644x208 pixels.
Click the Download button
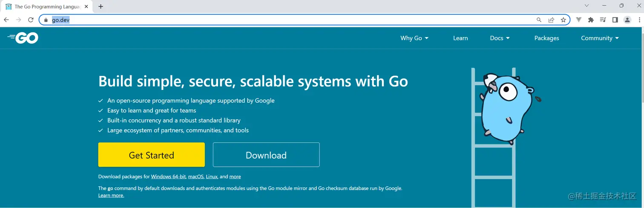coord(266,155)
